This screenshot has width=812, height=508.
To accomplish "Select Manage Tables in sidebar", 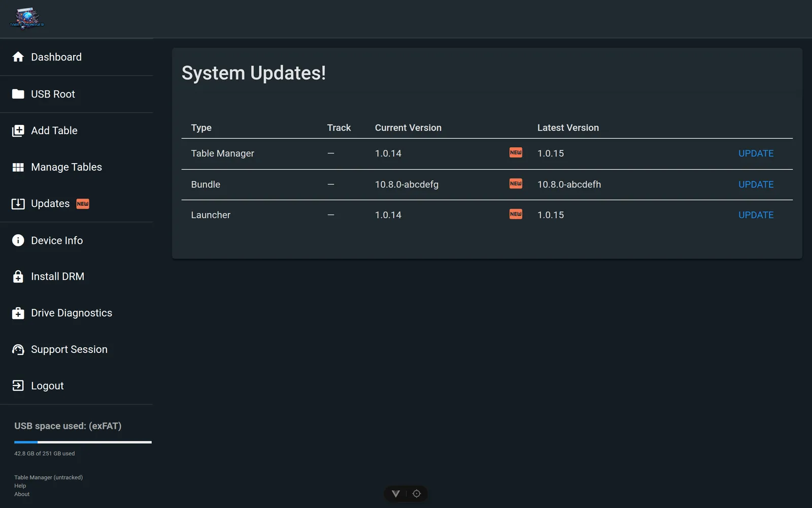I will coord(77,167).
